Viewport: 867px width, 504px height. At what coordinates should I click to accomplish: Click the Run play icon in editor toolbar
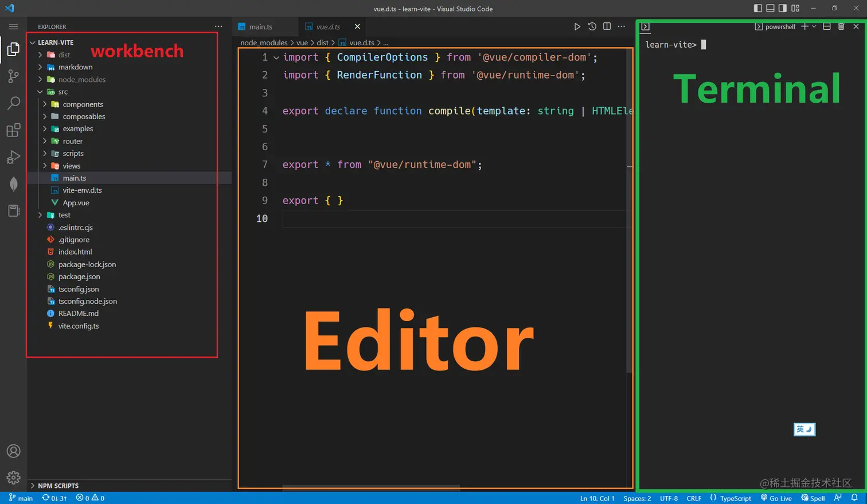tap(577, 26)
